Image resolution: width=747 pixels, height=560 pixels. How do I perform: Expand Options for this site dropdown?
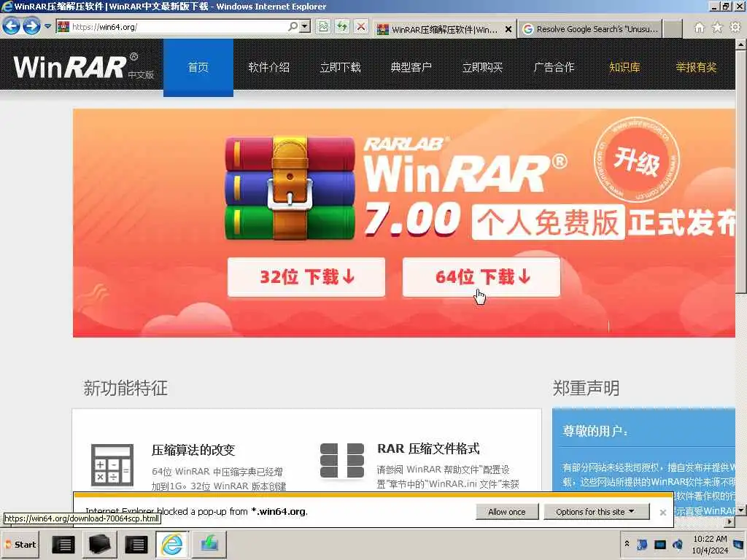pos(597,512)
